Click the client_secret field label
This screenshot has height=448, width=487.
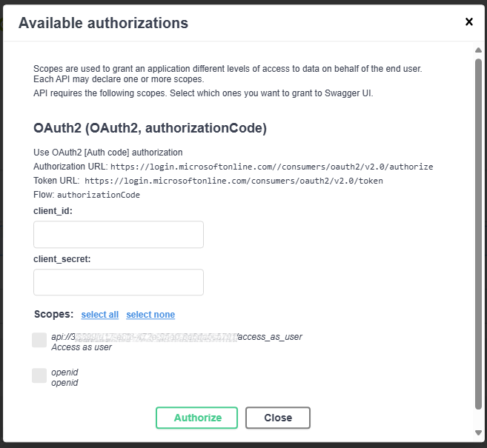click(x=62, y=259)
